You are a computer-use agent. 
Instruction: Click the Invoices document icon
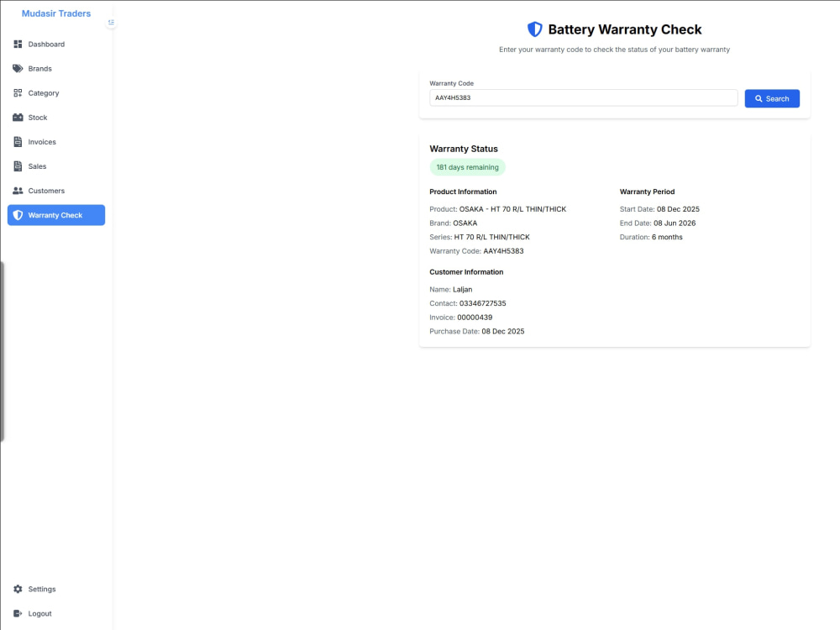18,141
